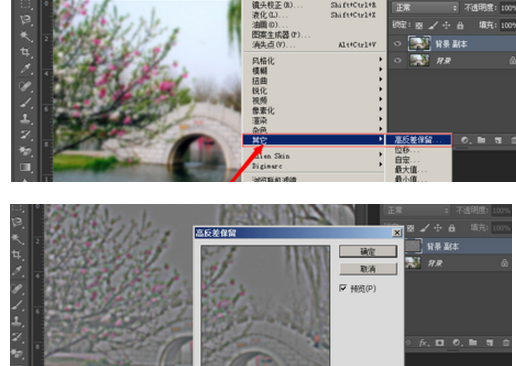Confirm with the 确定 button in the 高反差保留 dialog
This screenshot has width=516, height=366.
pyautogui.click(x=368, y=251)
